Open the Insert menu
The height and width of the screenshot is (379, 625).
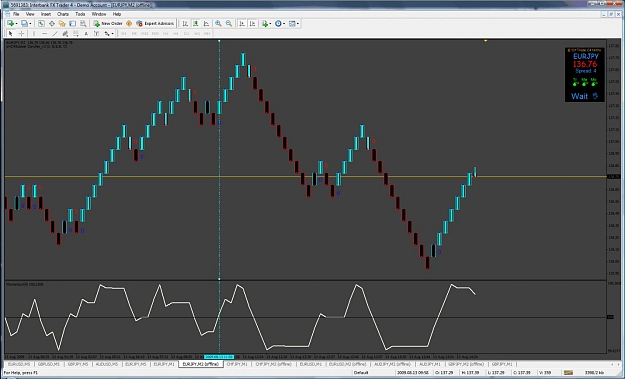46,14
